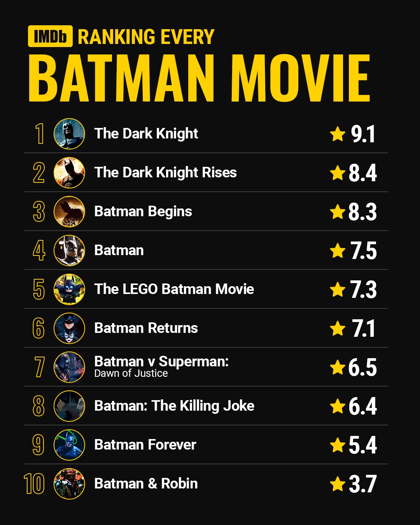Select The LEGO Batman Movie title
This screenshot has height=525, width=420.
(x=174, y=289)
